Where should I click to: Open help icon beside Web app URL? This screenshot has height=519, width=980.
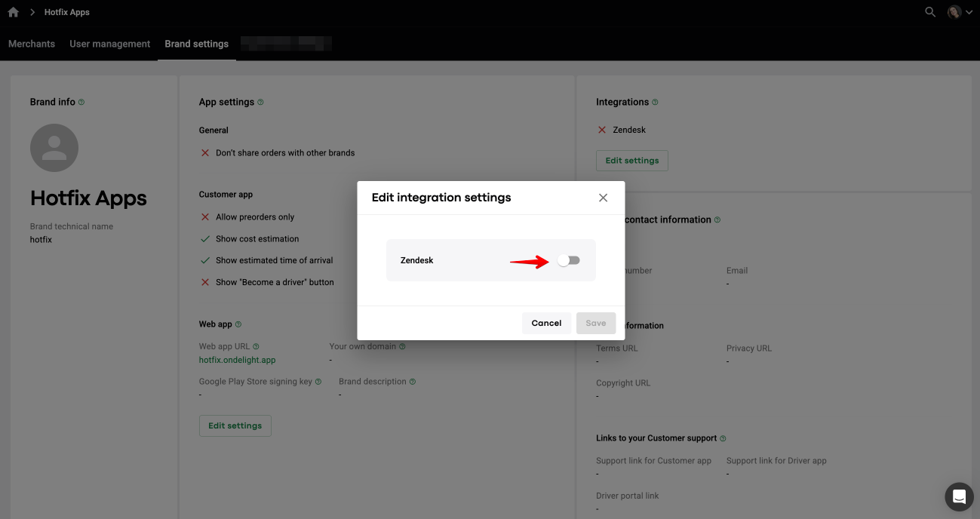(256, 347)
